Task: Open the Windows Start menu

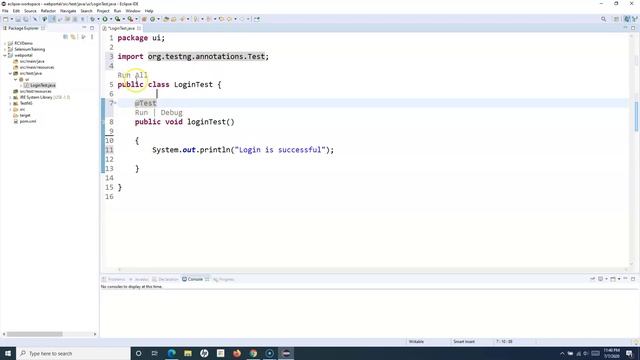Action: tap(8, 353)
